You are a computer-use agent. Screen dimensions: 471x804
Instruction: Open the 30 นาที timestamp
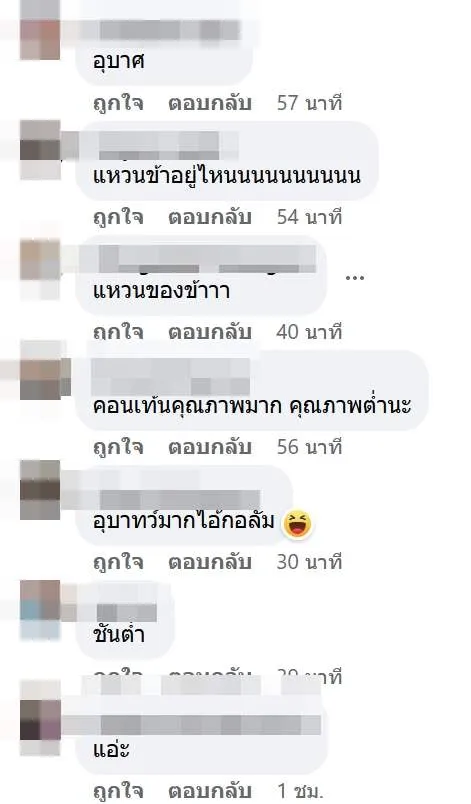point(309,562)
